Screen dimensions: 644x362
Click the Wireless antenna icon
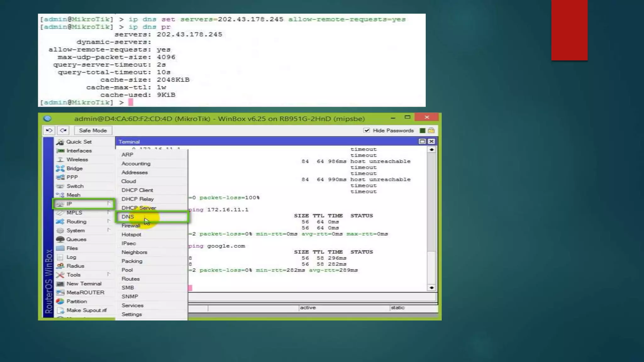click(60, 160)
